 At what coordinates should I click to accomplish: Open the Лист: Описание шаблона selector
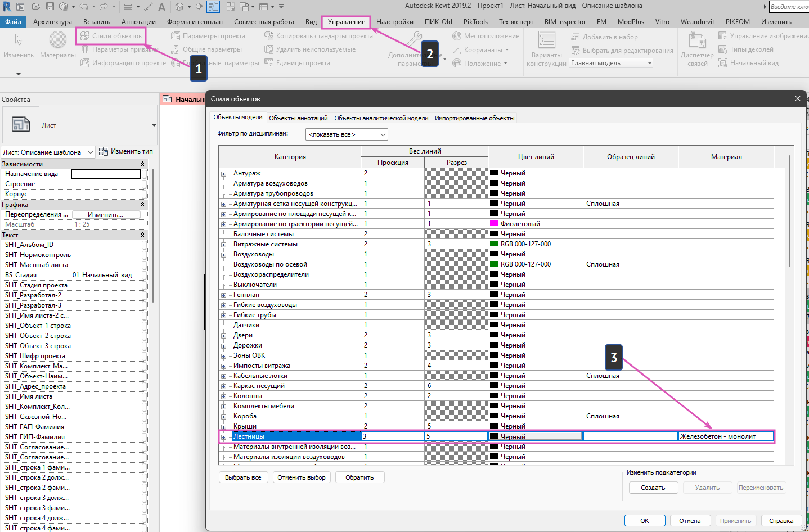48,152
